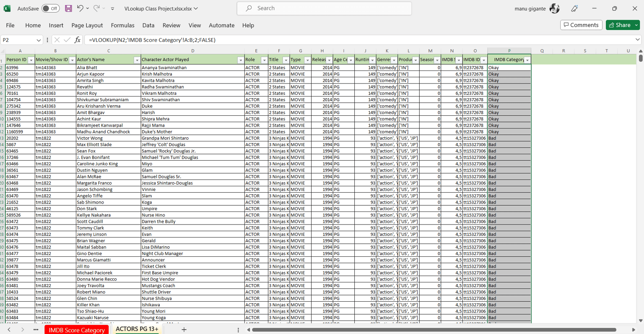The width and height of the screenshot is (644, 334).
Task: Click the horizontal scrollbar left arrow
Action: [249, 330]
